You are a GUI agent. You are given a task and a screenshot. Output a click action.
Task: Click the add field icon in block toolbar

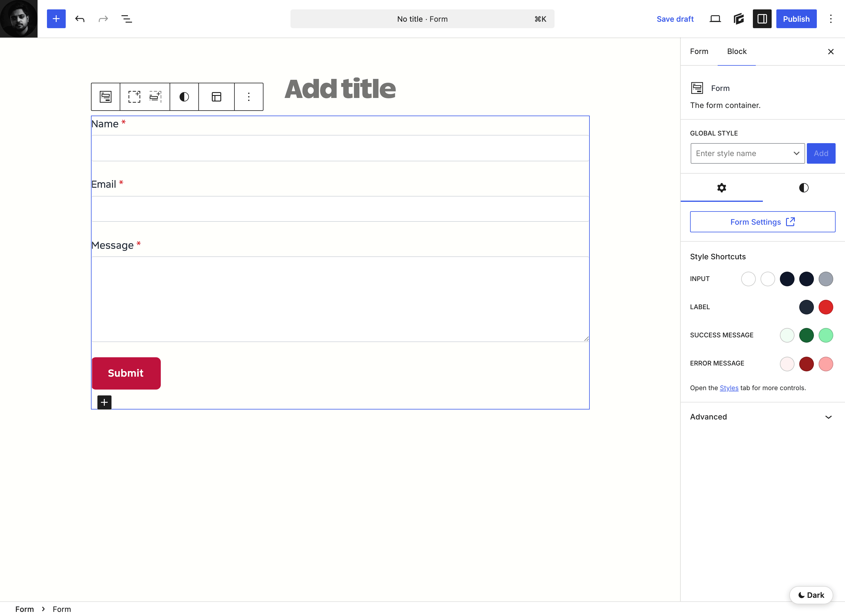click(x=155, y=97)
